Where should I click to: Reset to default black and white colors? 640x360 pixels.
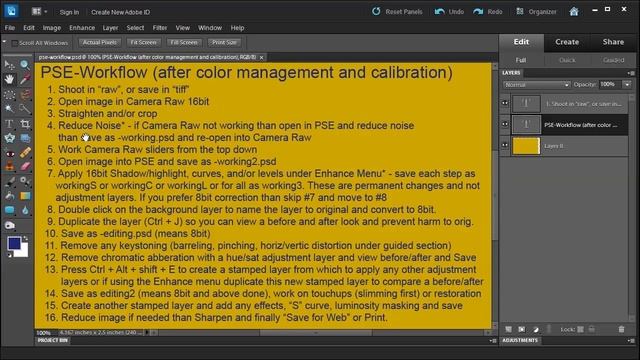(9, 255)
